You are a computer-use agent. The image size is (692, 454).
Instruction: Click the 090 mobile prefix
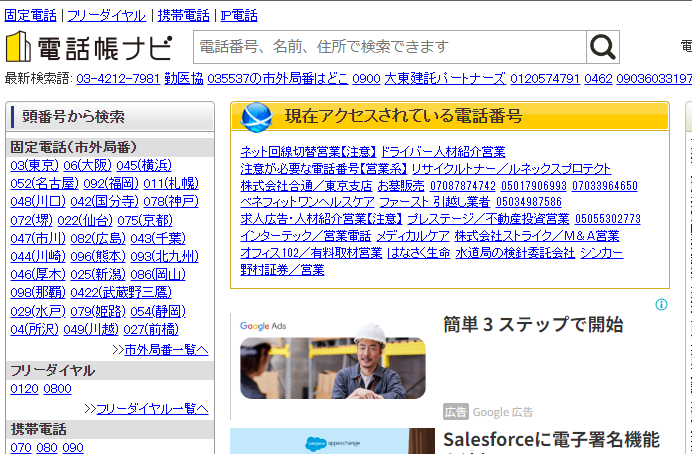tap(73, 448)
